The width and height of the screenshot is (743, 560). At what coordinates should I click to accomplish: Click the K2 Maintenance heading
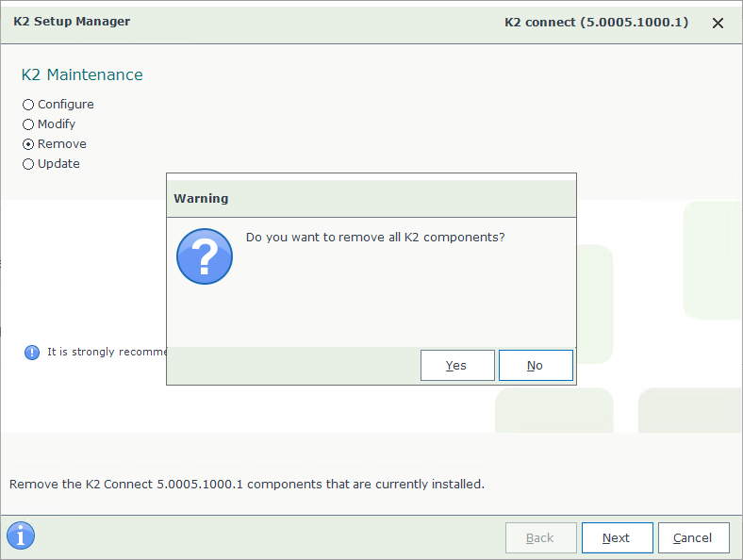click(x=82, y=74)
